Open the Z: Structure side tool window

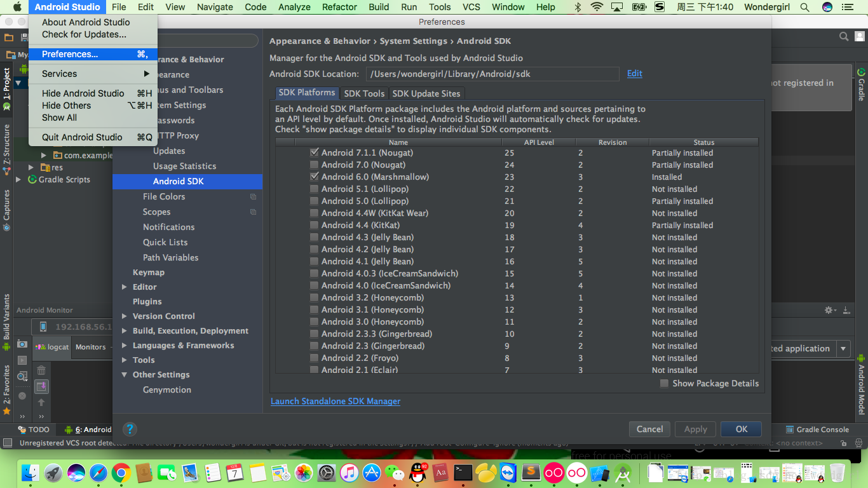(7, 149)
